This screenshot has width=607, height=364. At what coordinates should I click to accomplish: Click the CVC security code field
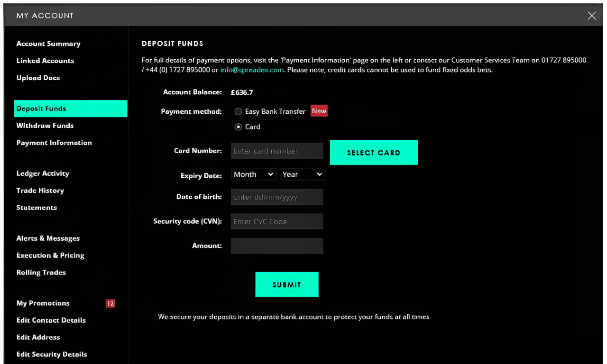[x=276, y=221]
